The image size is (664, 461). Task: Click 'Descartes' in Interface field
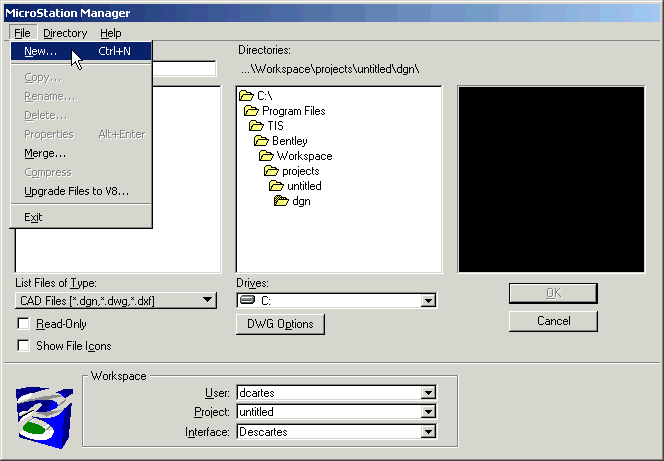[x=263, y=432]
